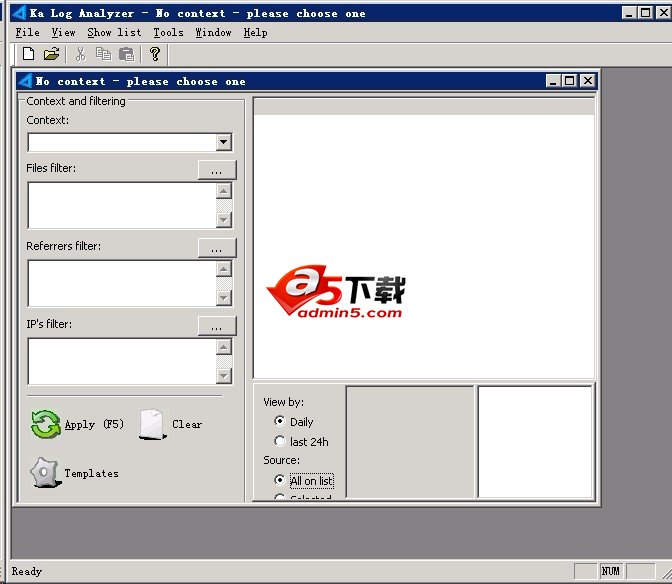The height and width of the screenshot is (584, 672).
Task: Open the Tools menu
Action: (x=168, y=33)
